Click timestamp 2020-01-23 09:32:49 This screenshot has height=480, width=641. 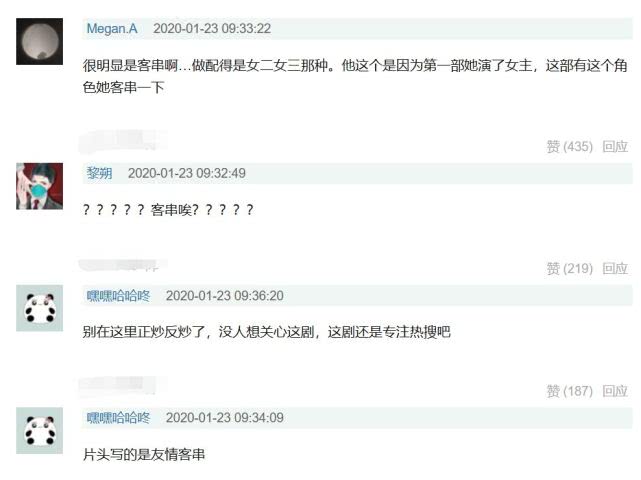click(186, 173)
